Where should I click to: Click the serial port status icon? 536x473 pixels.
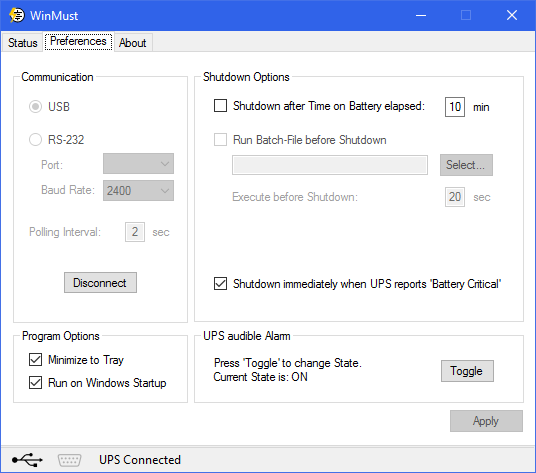tap(69, 460)
